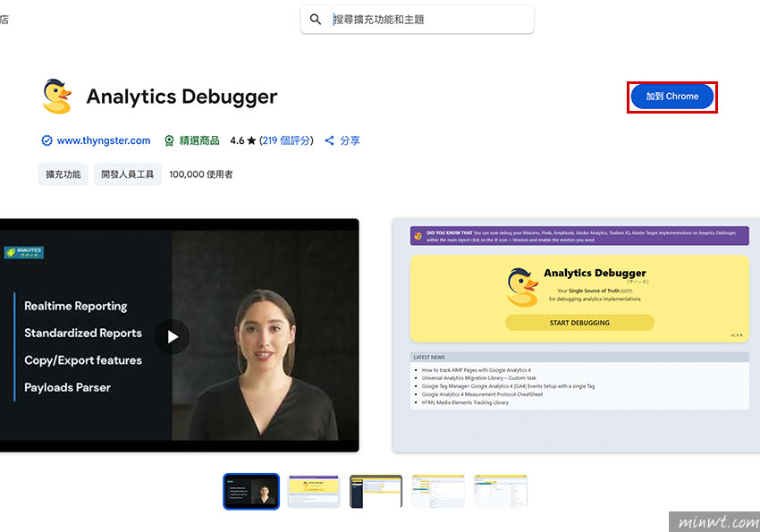Screen dimensions: 760x532
Task: Select the third dark-sidebar screenshot thumbnail
Action: point(376,491)
